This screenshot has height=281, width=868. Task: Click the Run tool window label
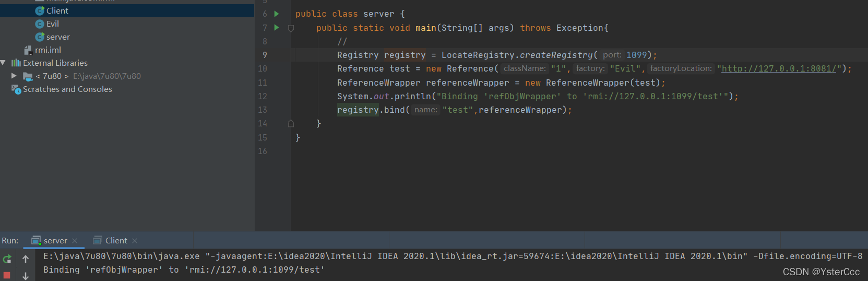(10, 240)
